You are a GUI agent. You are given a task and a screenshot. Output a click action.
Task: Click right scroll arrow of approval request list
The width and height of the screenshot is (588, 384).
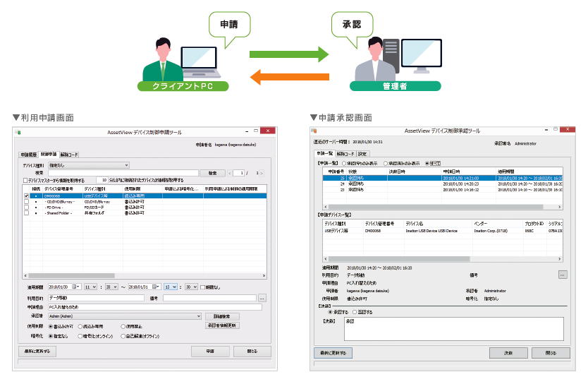(560, 207)
